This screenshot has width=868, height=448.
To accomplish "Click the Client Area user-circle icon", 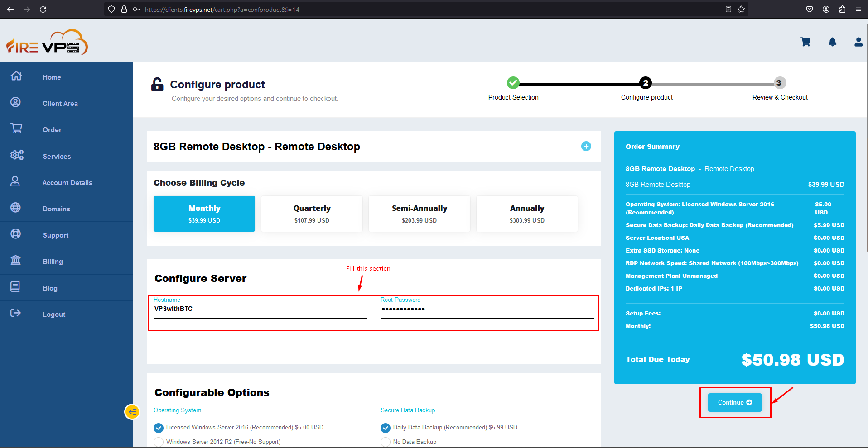I will [x=15, y=102].
